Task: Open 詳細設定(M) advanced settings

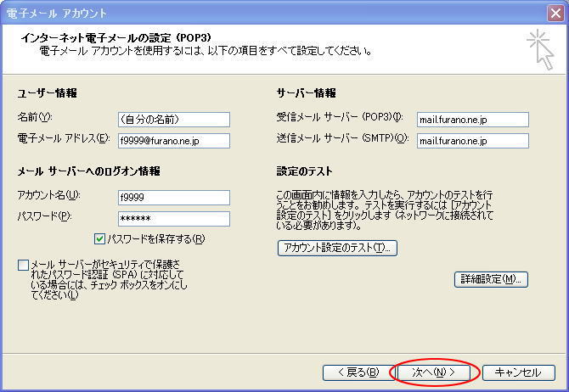Action: coord(491,279)
